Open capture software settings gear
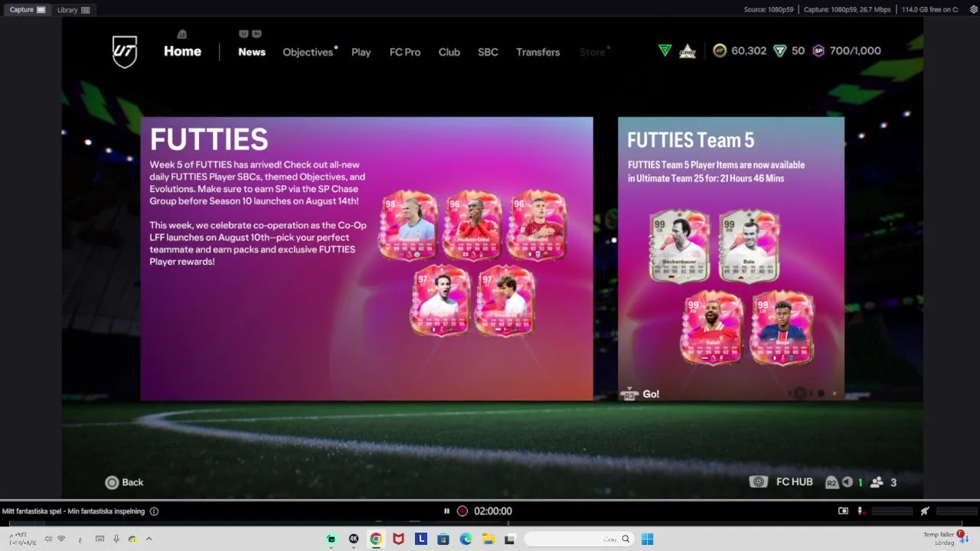The height and width of the screenshot is (551, 980). point(974,9)
